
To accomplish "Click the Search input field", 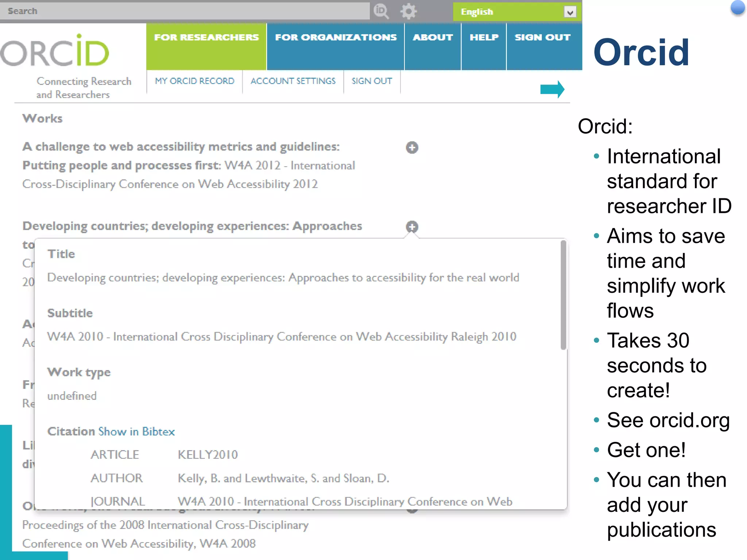I will [x=185, y=11].
